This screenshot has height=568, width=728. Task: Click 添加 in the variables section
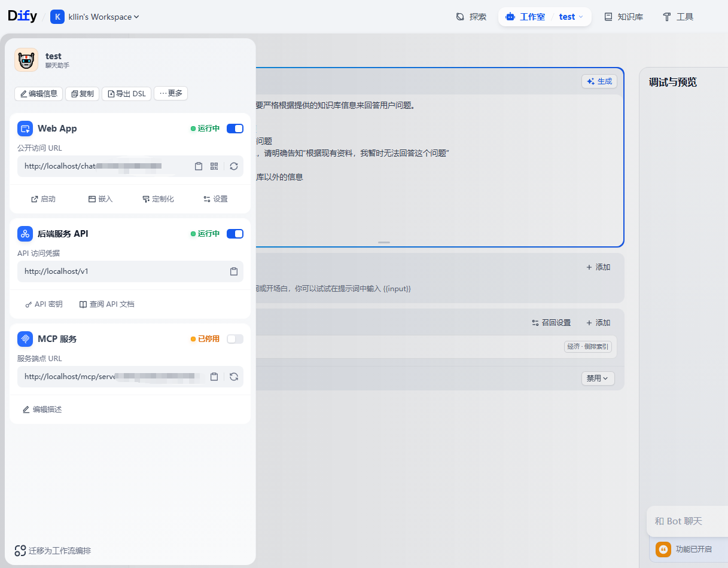598,267
